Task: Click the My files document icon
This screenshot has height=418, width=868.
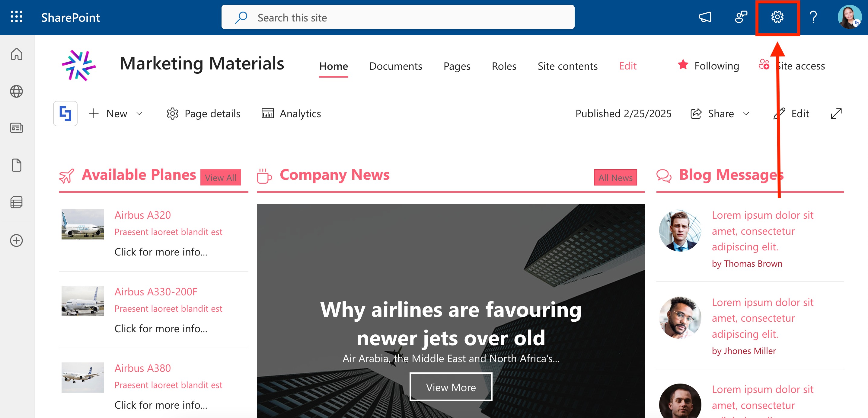Action: point(16,166)
